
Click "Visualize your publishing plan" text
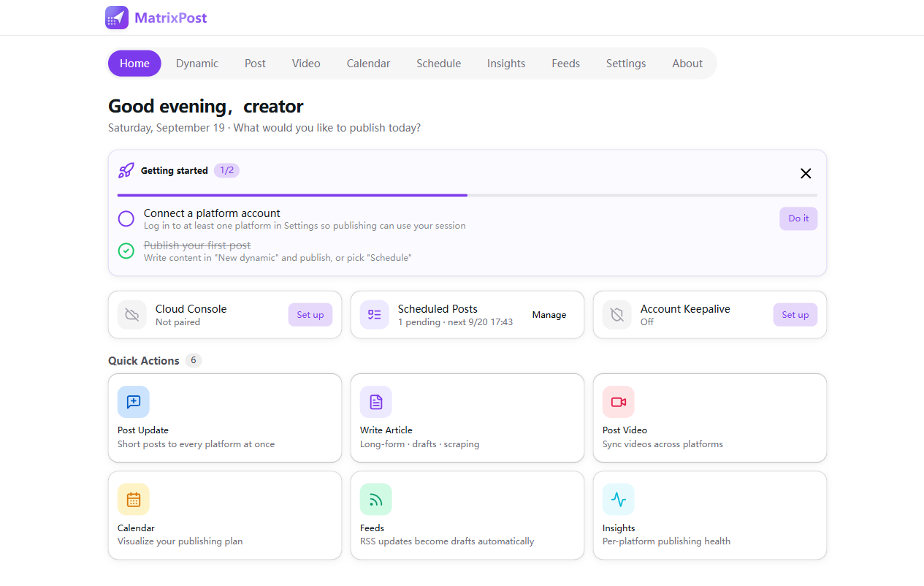(x=180, y=541)
